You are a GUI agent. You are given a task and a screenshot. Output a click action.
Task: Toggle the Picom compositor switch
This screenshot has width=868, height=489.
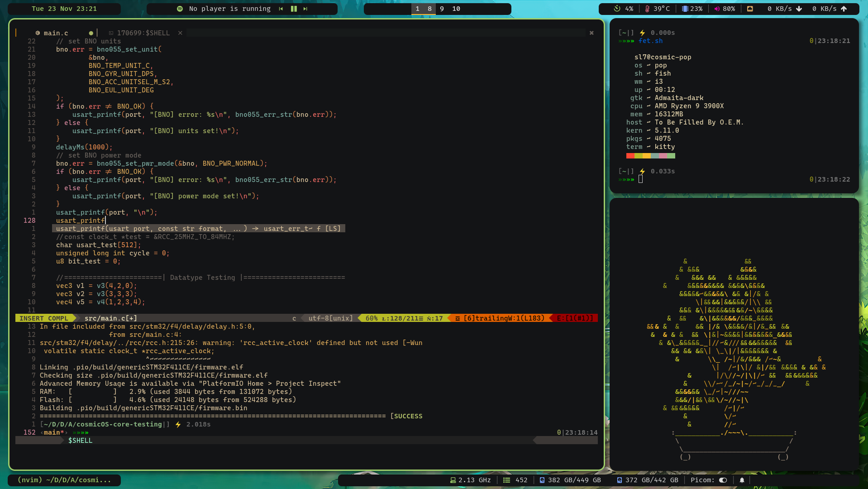click(x=723, y=480)
